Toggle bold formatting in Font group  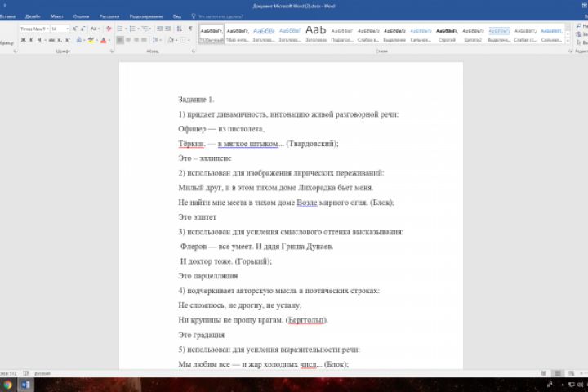[x=23, y=40]
